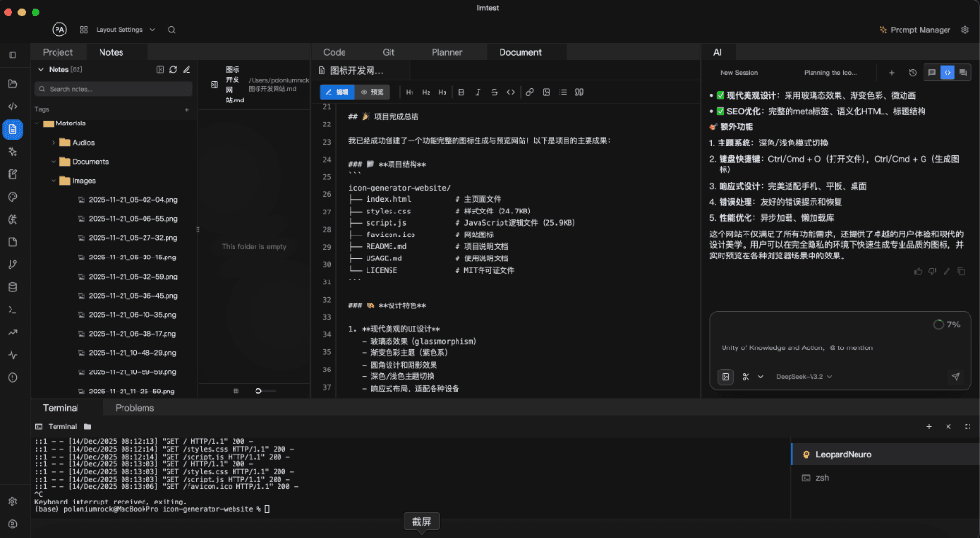Open the AI session history icon
Image resolution: width=980 pixels, height=538 pixels.
pos(912,73)
